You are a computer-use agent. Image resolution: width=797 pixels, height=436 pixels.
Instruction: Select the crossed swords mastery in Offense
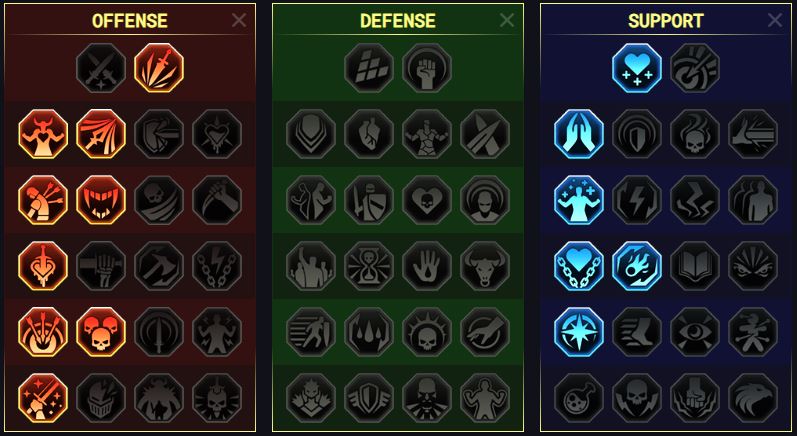(101, 68)
